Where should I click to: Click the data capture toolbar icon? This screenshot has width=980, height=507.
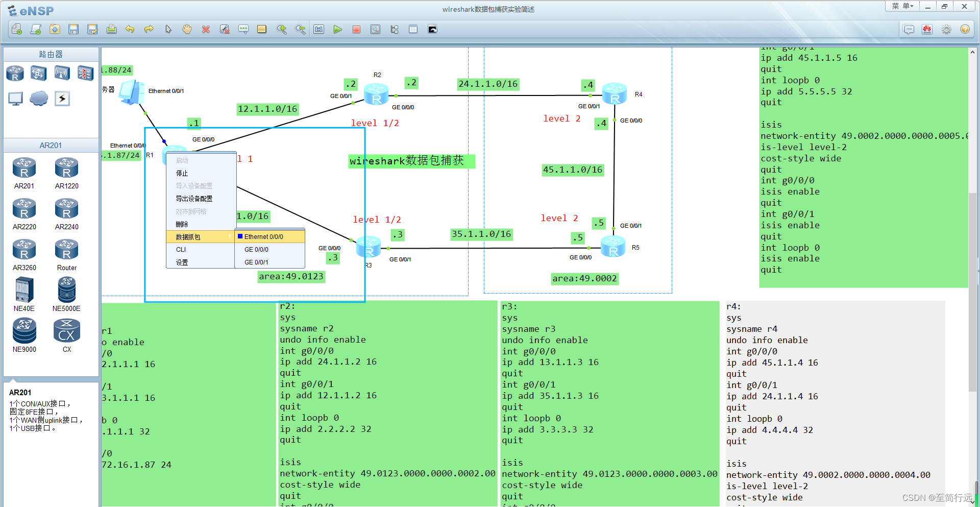[x=375, y=29]
